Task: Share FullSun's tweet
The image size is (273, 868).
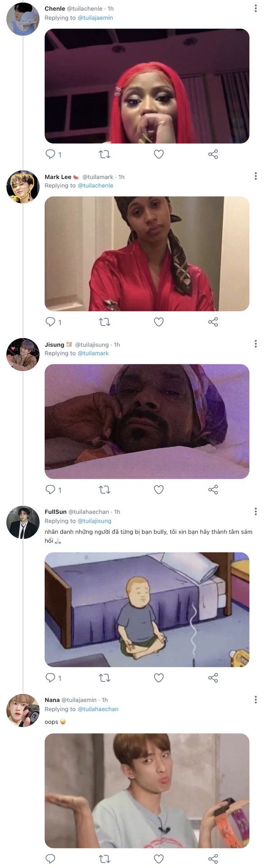Action: (213, 678)
